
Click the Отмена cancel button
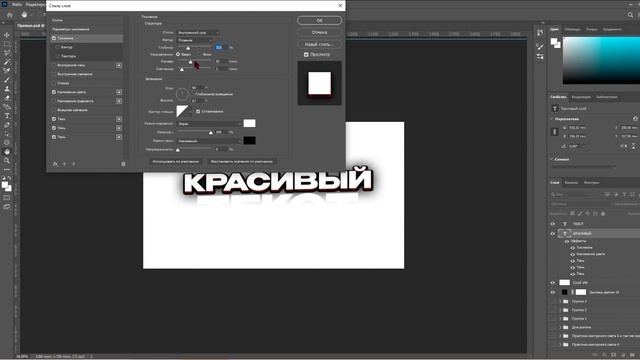(x=319, y=32)
